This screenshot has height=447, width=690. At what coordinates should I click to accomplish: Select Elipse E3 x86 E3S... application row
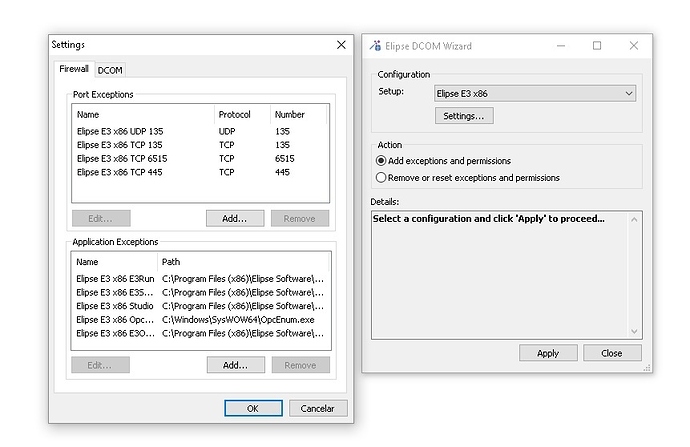pos(201,293)
